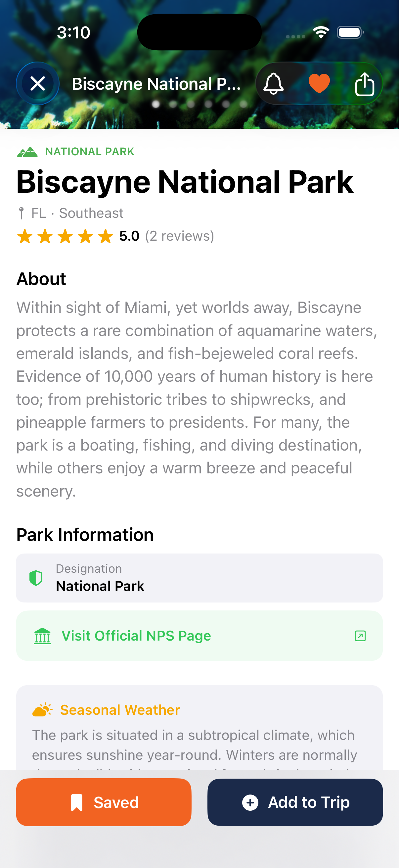Tap the five-star rating row

[x=65, y=236]
